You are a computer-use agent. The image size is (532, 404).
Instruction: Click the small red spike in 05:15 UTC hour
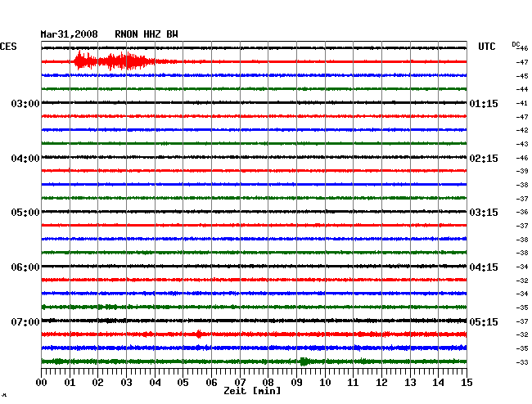[199, 334]
